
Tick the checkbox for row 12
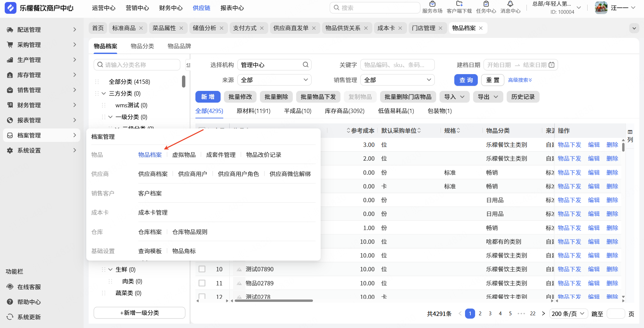202,296
